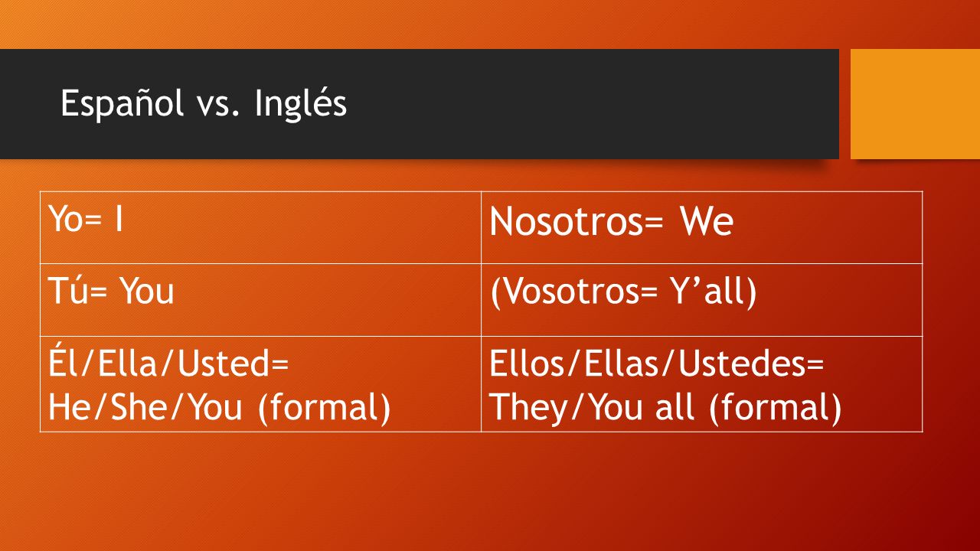Click the word Usted in the left column
The image size is (980, 551).
click(224, 365)
